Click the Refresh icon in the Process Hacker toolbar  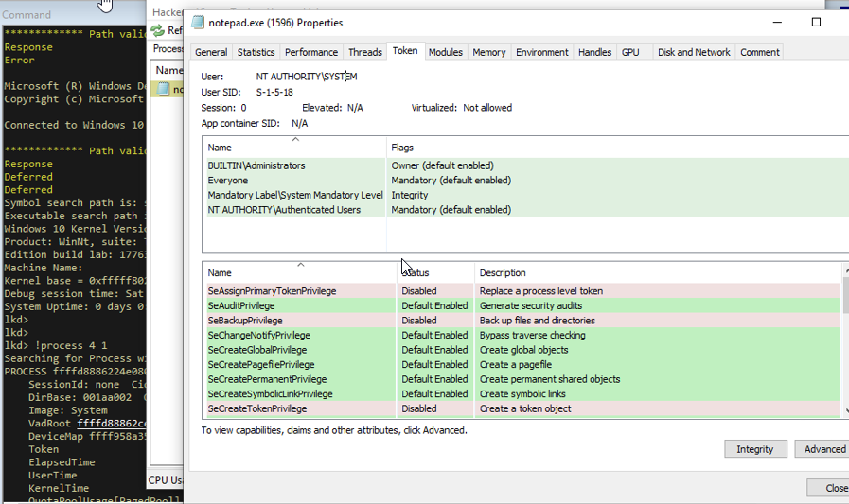[157, 31]
